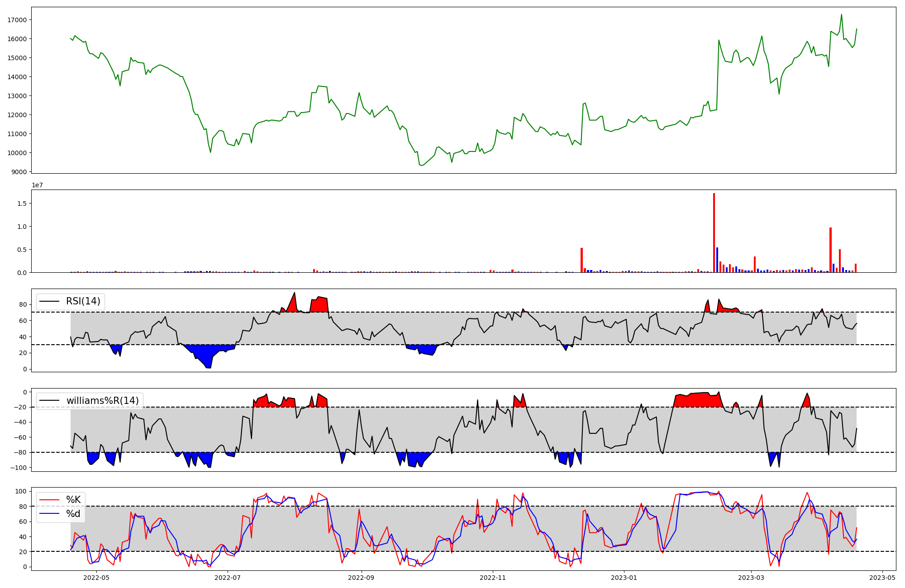
Task: Click the black RSI legend line sample
Action: [x=49, y=301]
